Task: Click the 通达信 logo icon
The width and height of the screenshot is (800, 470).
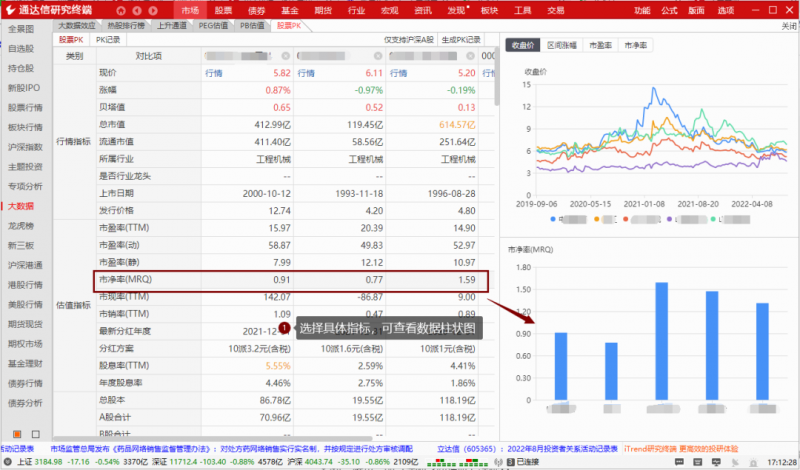Action: point(10,10)
